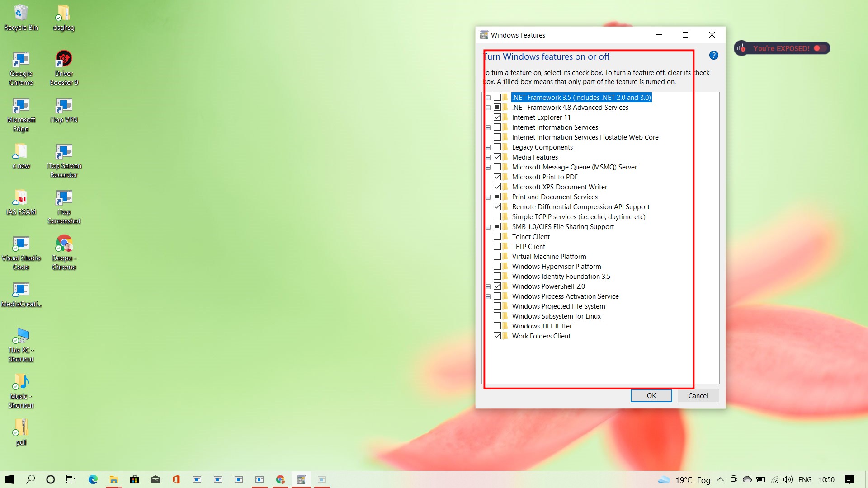This screenshot has width=868, height=488.
Task: Open Recycle Bin on the desktop
Action: pos(21,18)
